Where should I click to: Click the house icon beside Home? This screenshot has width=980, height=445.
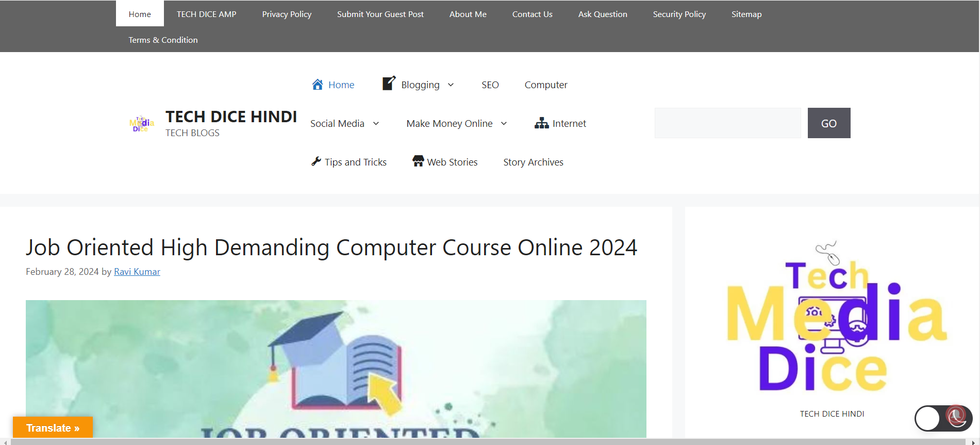[318, 84]
